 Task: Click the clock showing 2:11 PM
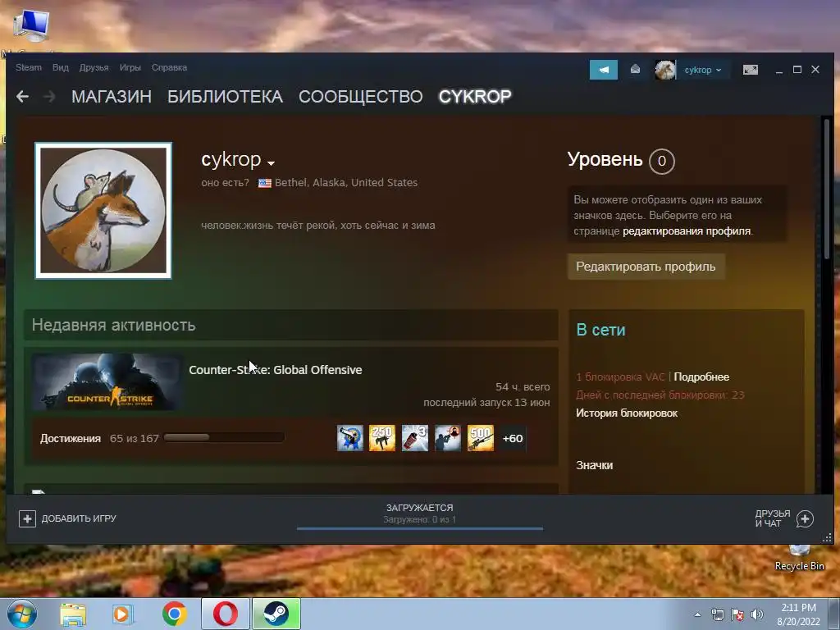point(798,608)
